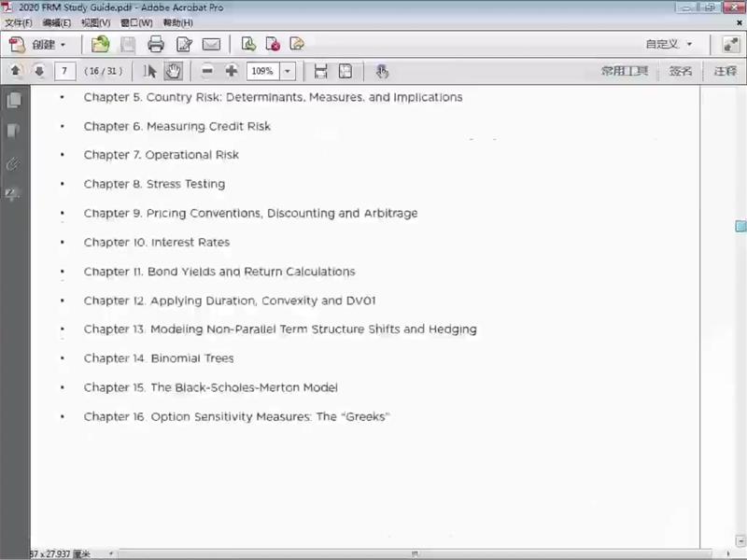Screen dimensions: 747x560
Task: Choose the Select text cursor tool
Action: (x=149, y=71)
